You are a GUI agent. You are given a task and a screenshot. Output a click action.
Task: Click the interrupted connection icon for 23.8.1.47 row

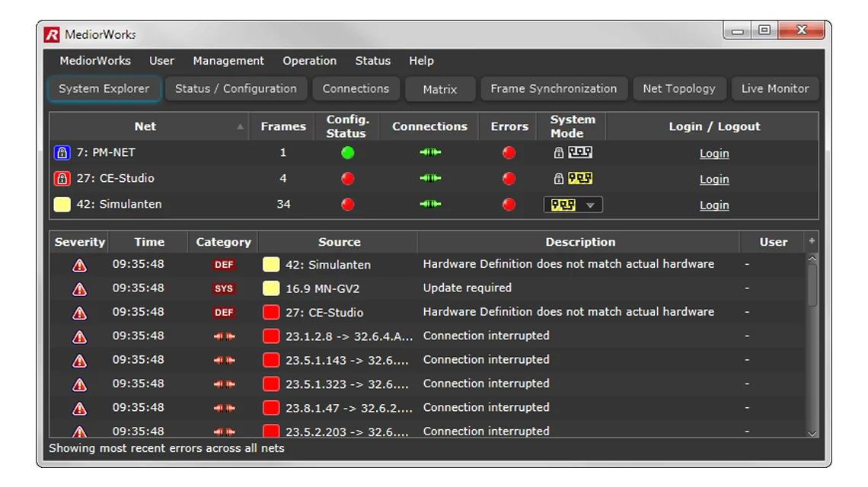[224, 408]
